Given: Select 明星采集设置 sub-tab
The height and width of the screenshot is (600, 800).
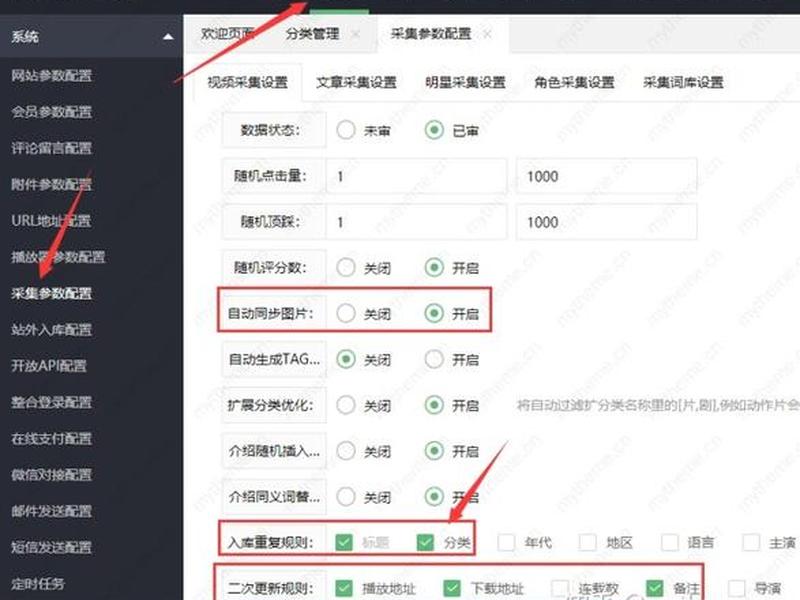Looking at the screenshot, I should [x=465, y=82].
